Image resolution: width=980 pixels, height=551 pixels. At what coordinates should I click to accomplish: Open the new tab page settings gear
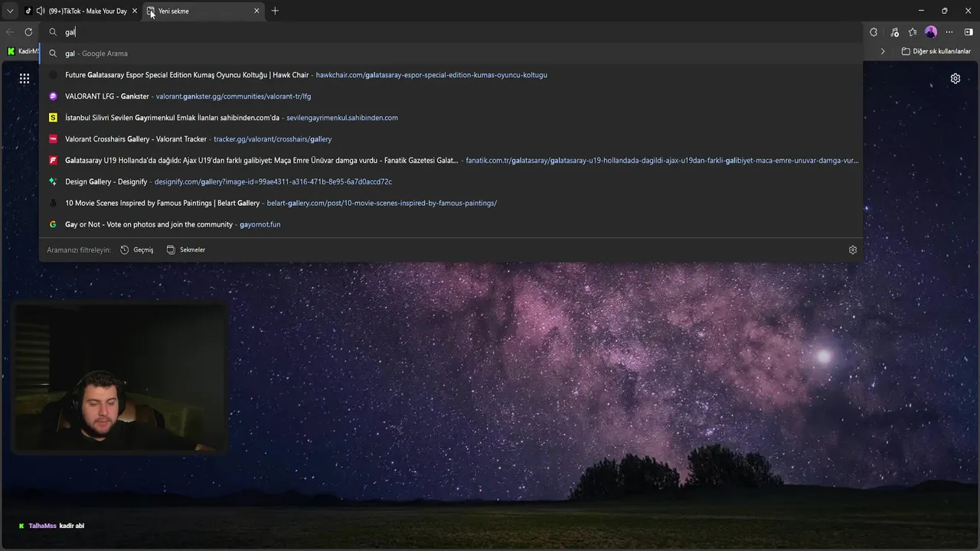[955, 79]
